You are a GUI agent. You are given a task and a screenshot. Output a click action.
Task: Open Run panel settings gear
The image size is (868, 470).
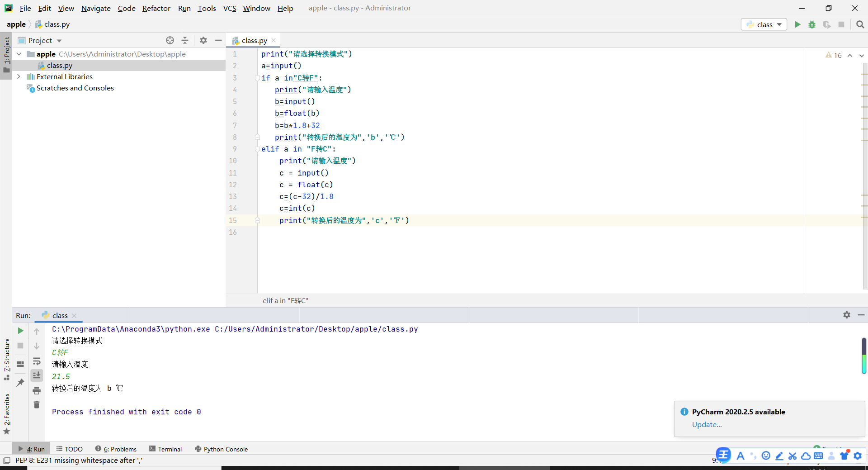[846, 315]
